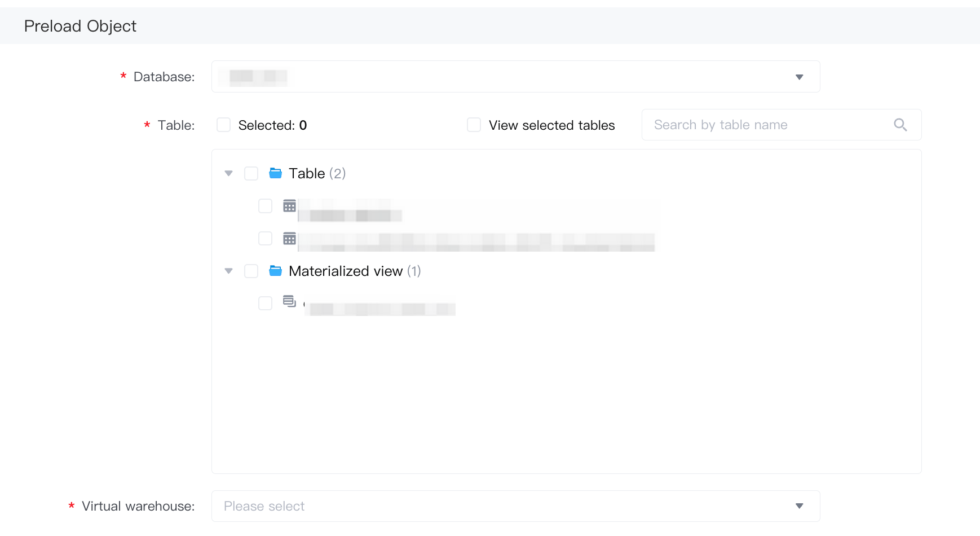Click the search magnifier icon

[900, 125]
